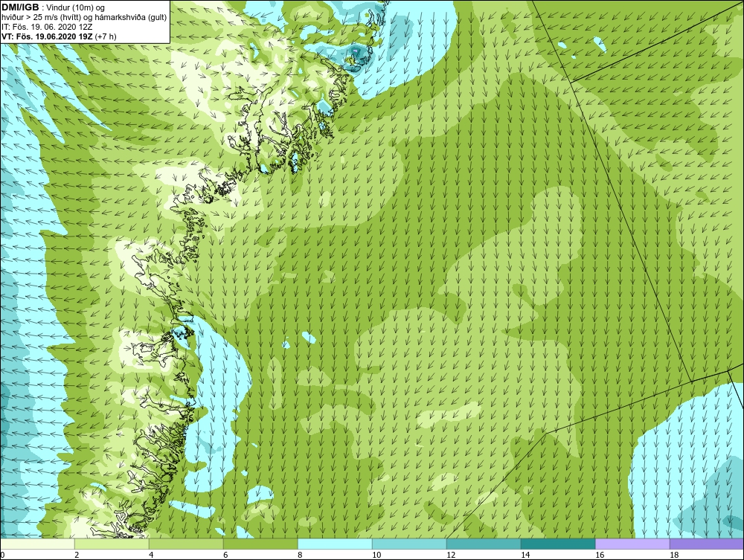This screenshot has width=744, height=560.
Task: Click the 14–16 m/s dark teal legend color
Action: [x=558, y=544]
